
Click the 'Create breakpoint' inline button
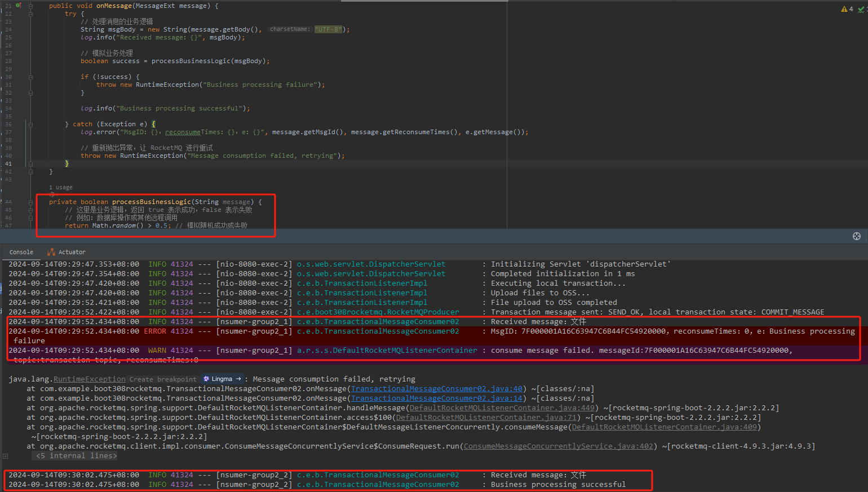[163, 379]
